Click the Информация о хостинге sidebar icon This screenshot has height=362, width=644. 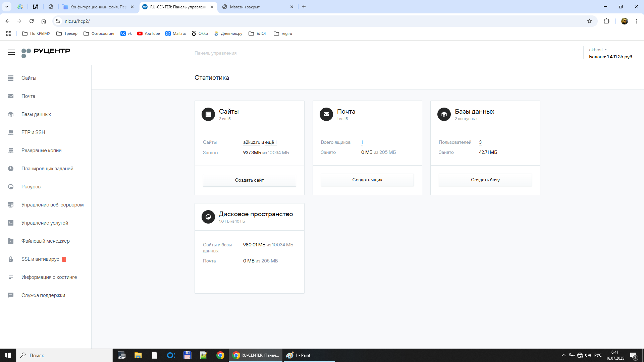coord(11,277)
